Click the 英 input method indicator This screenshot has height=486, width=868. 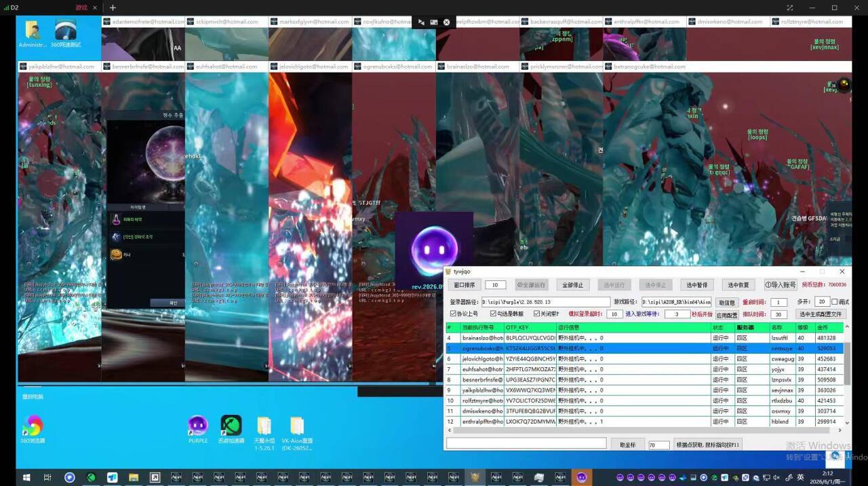tap(801, 477)
